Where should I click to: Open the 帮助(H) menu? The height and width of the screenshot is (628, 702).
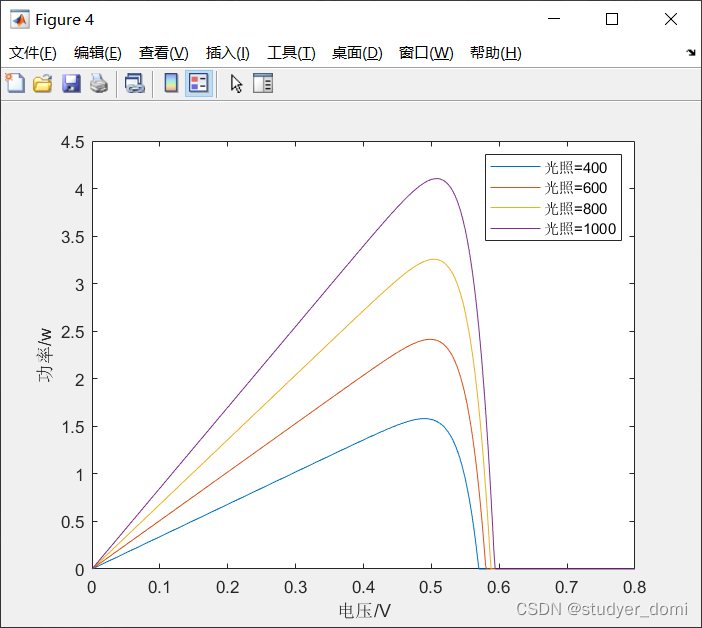496,53
